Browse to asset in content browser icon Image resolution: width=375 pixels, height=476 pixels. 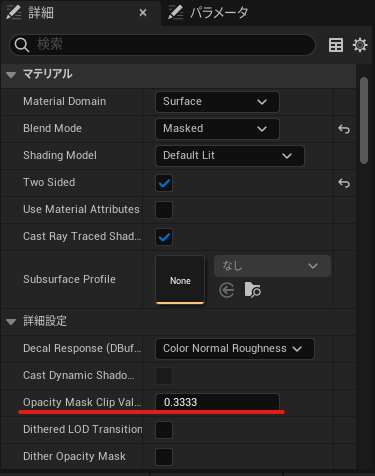[x=252, y=290]
